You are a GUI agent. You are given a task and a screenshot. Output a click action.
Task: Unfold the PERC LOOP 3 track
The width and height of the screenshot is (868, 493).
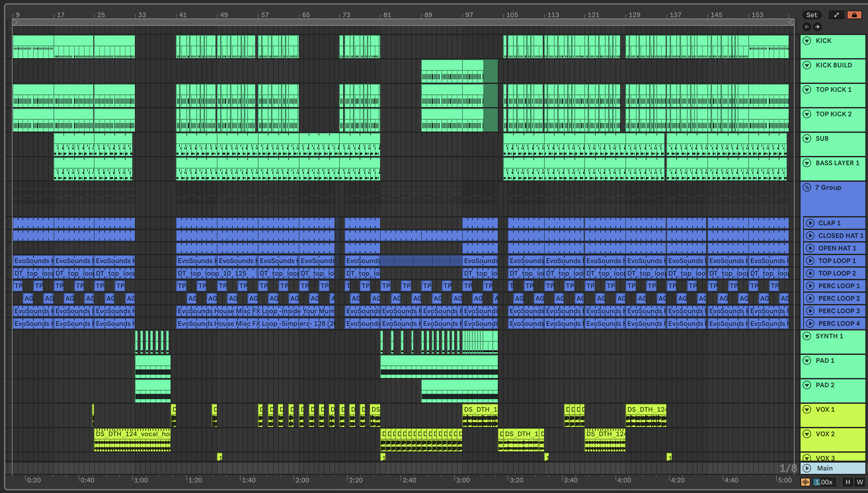click(810, 311)
